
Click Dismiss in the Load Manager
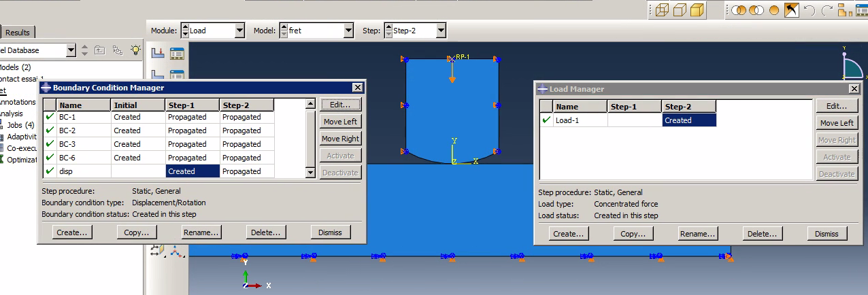click(827, 233)
